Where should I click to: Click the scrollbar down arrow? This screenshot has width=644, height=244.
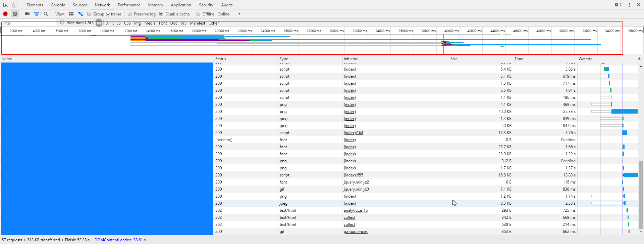(641, 232)
